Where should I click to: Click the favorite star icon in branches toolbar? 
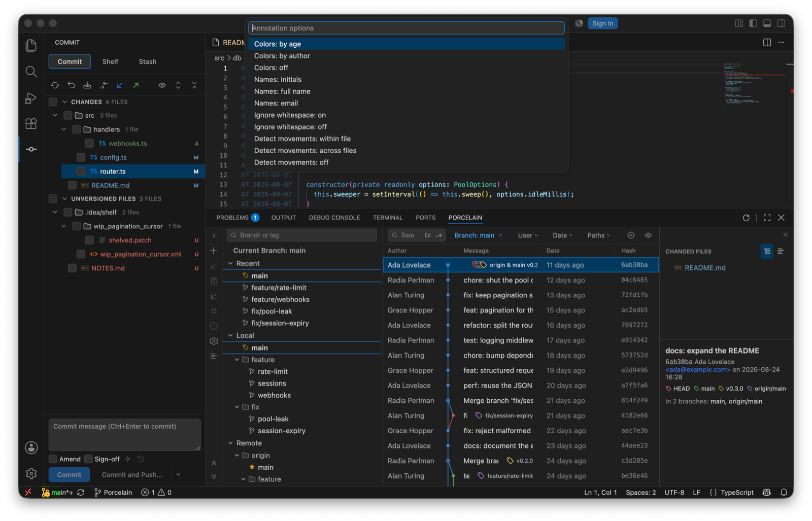(x=214, y=310)
